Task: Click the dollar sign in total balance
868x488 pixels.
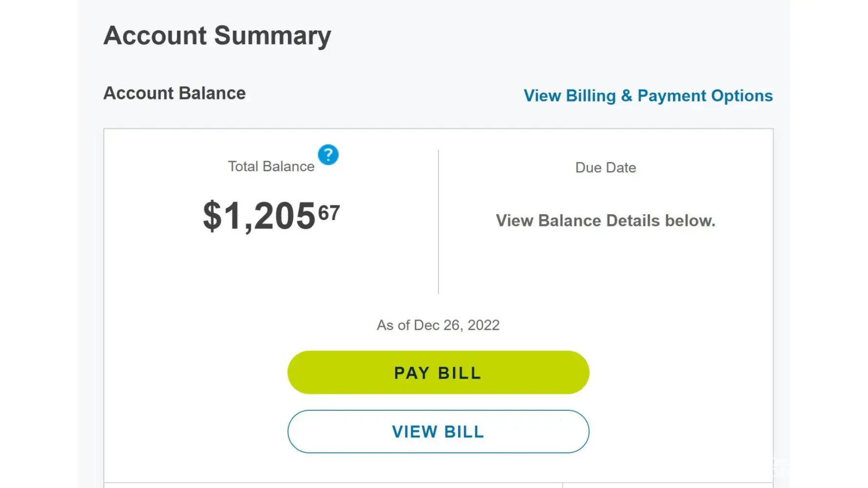Action: click(212, 216)
